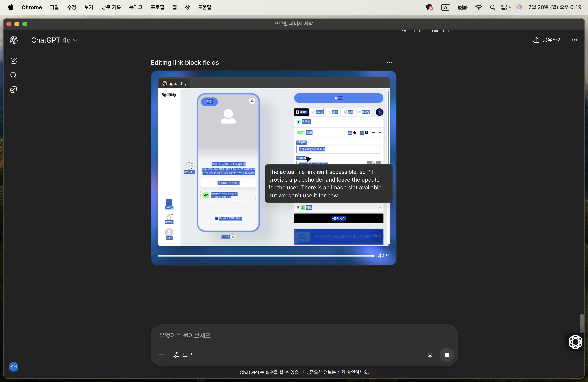This screenshot has height=382, width=588.
Task: Click the image upload button beside URL field
Action: (374, 163)
